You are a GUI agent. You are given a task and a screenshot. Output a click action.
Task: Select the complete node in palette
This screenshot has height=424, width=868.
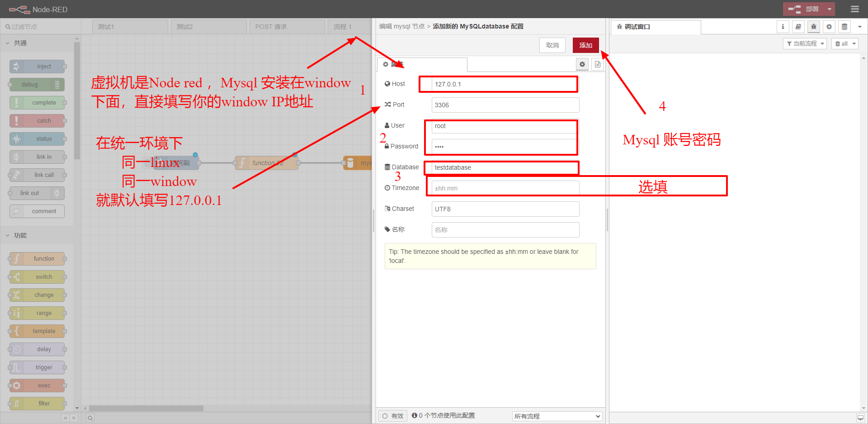pyautogui.click(x=37, y=103)
